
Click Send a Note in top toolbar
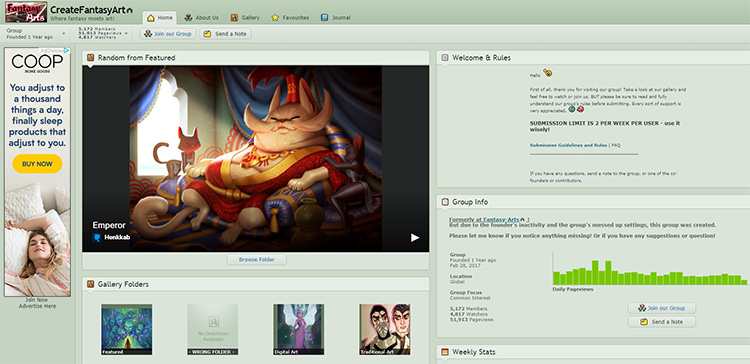[x=225, y=34]
